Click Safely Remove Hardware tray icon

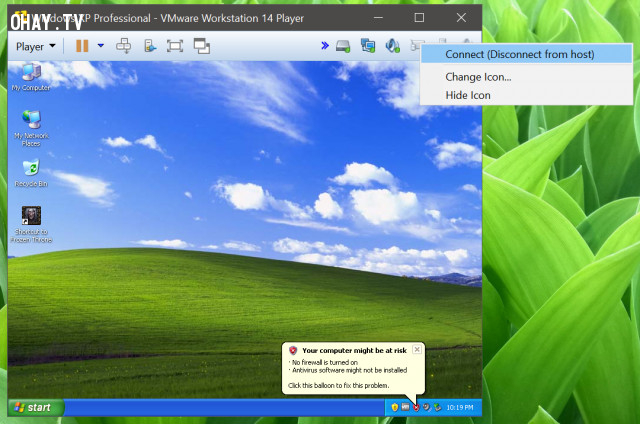[x=438, y=407]
